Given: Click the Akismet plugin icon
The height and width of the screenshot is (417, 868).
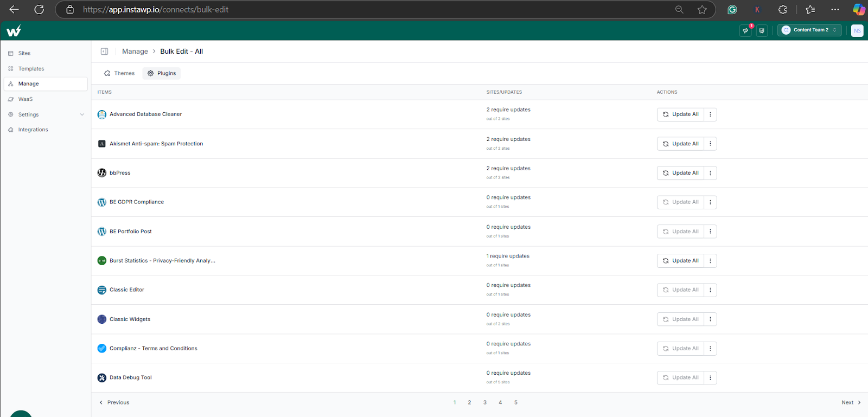Looking at the screenshot, I should (101, 144).
